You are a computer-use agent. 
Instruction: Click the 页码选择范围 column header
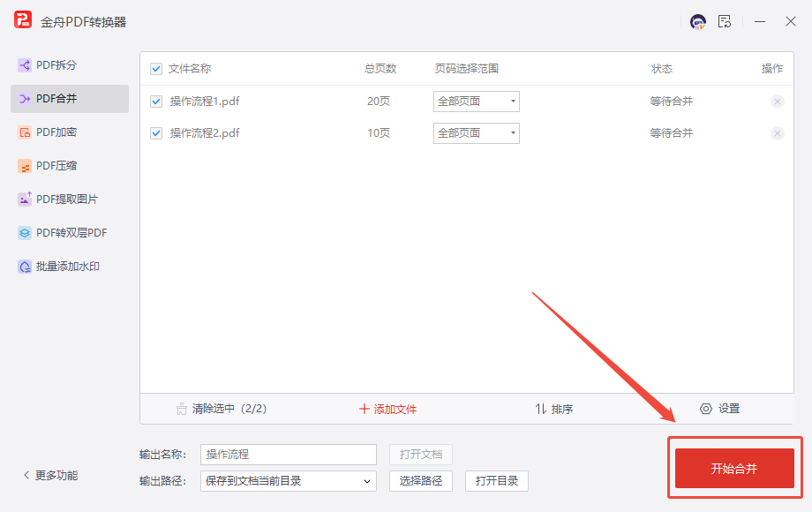(x=467, y=69)
